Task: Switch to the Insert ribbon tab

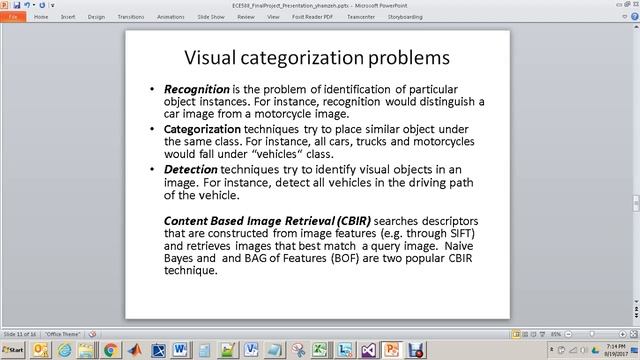Action: tap(68, 17)
